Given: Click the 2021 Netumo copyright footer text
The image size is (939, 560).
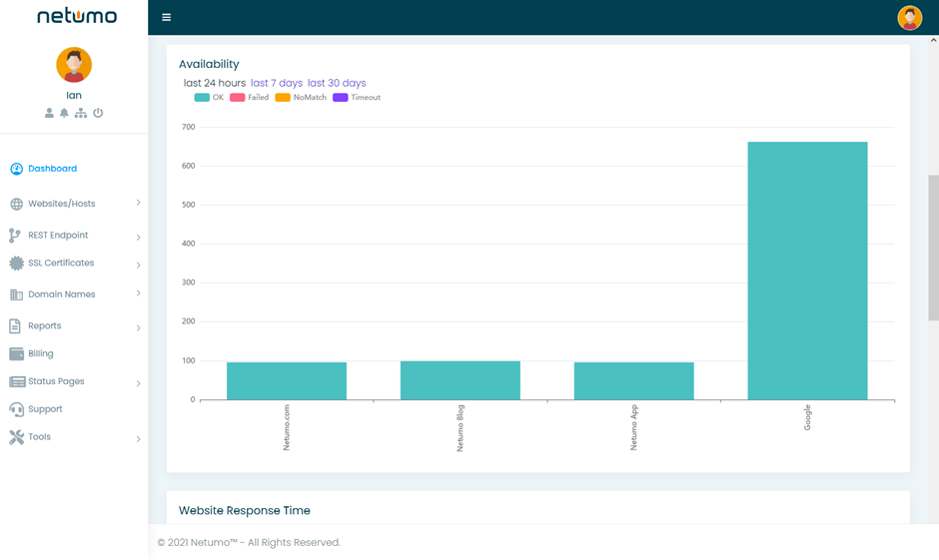Looking at the screenshot, I should pyautogui.click(x=249, y=543).
